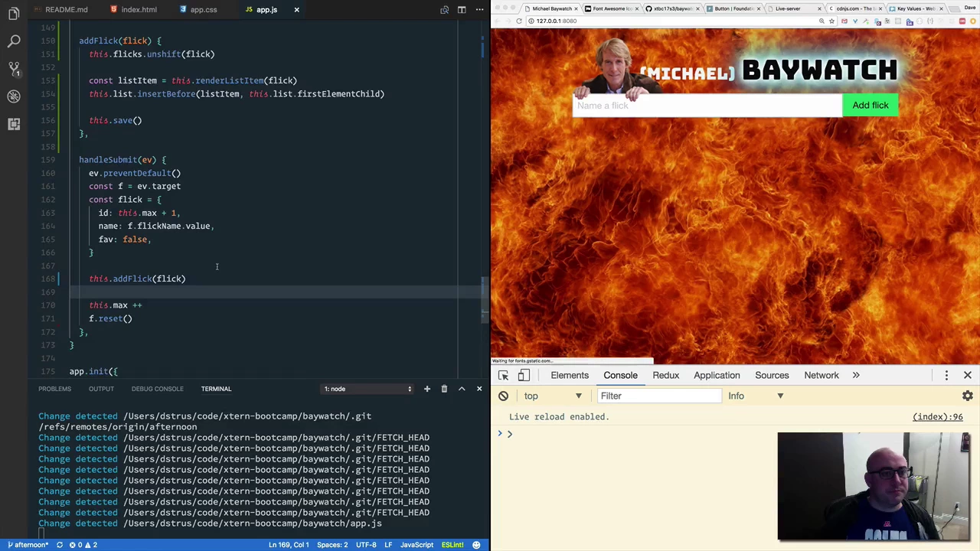Click the open changes icon in editor title
Image resolution: width=980 pixels, height=551 pixels.
pos(444,10)
